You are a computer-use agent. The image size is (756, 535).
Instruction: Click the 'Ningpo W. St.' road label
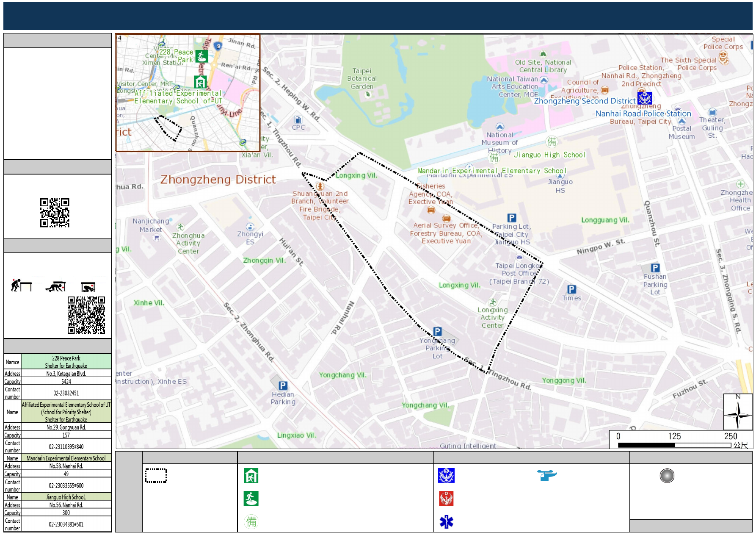coord(601,247)
